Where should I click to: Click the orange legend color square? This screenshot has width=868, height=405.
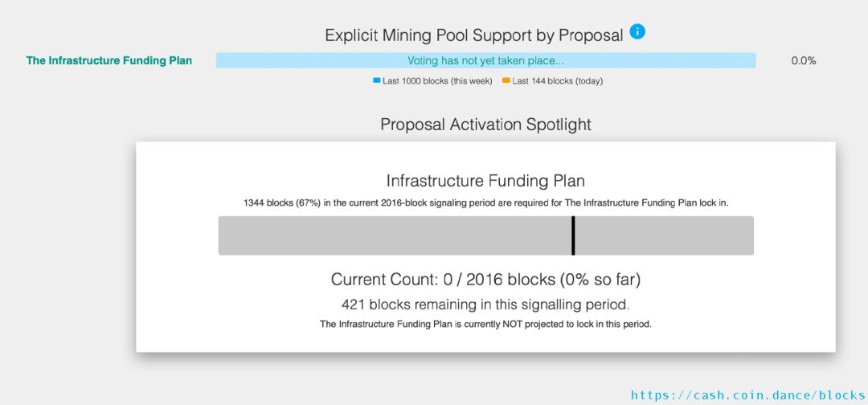coord(506,80)
